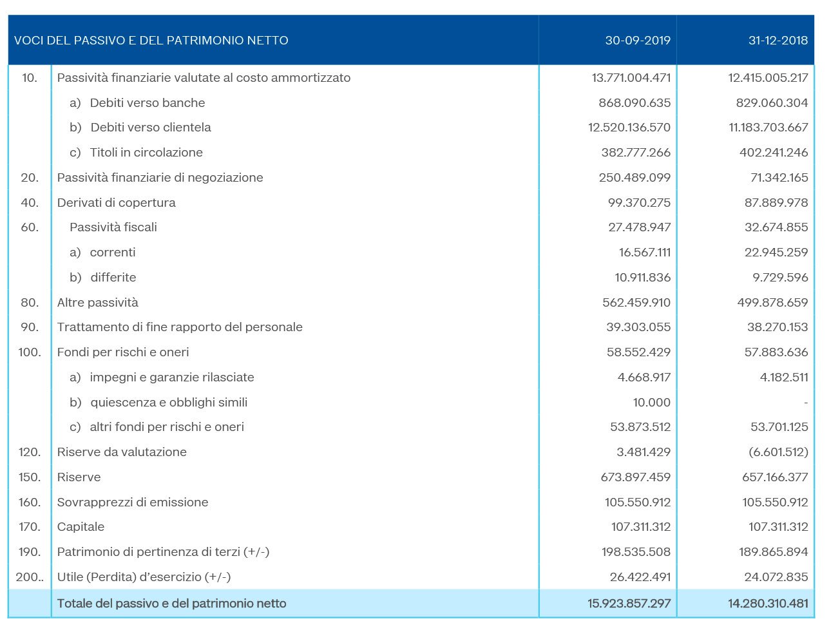Click the 'Derivati di copertura' row label
840x641 pixels.
coord(116,203)
